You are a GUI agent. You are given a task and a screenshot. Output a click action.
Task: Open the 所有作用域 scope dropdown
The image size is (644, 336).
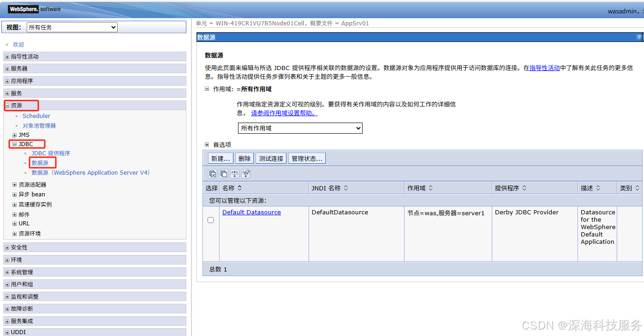click(300, 128)
